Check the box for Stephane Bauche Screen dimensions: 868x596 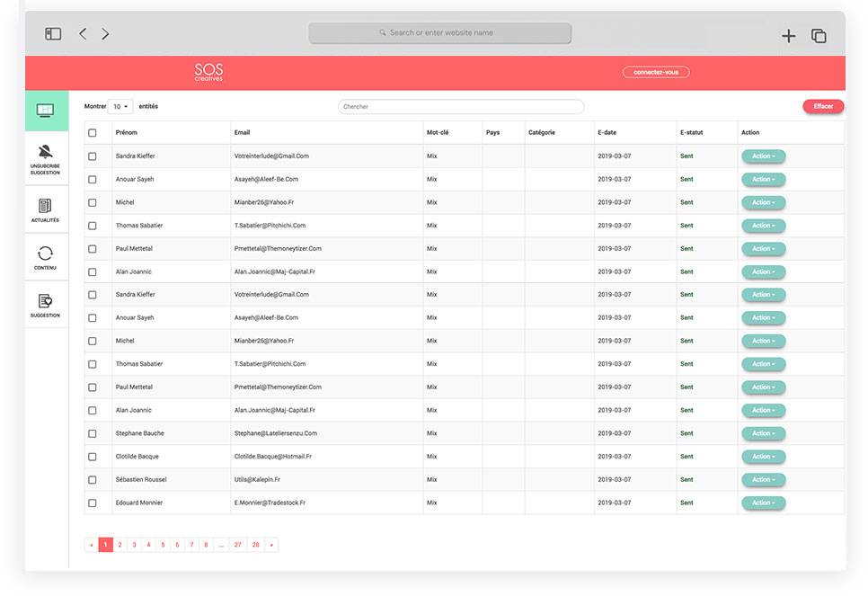coord(93,433)
